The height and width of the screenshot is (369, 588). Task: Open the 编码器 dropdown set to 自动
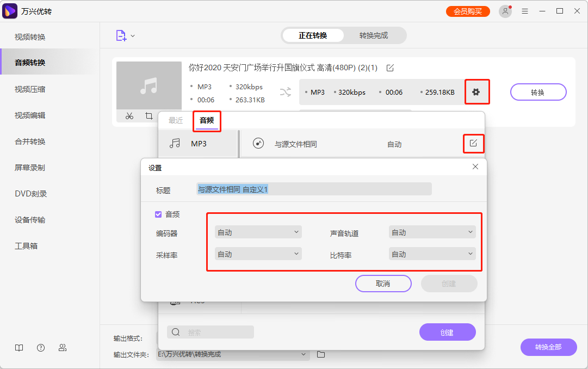point(258,232)
